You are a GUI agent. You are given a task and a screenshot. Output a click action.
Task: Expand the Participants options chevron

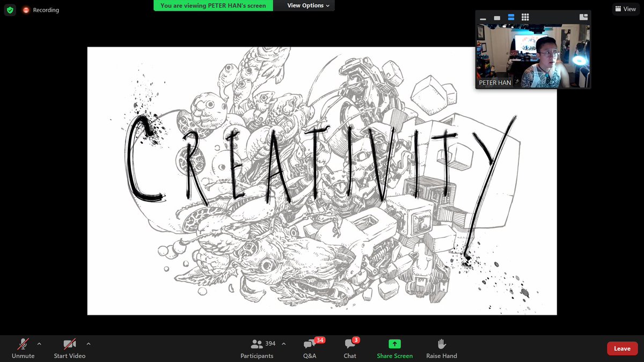pos(283,344)
